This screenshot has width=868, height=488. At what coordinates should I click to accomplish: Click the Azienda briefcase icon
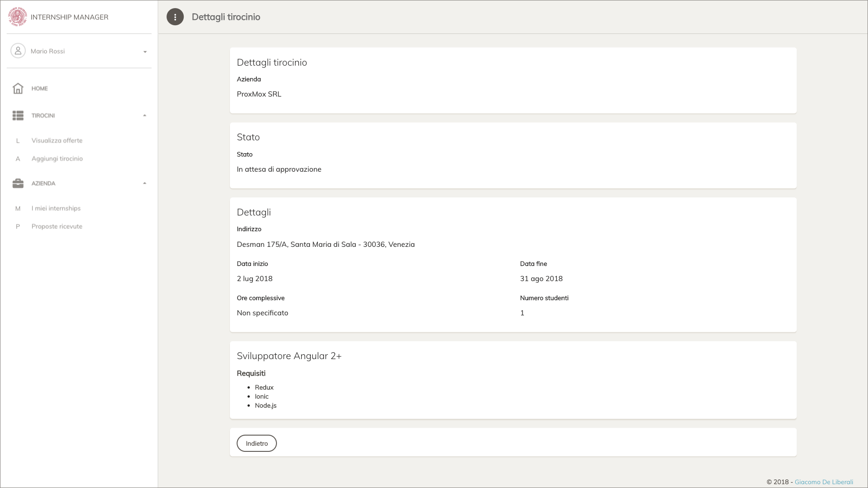[x=18, y=184]
